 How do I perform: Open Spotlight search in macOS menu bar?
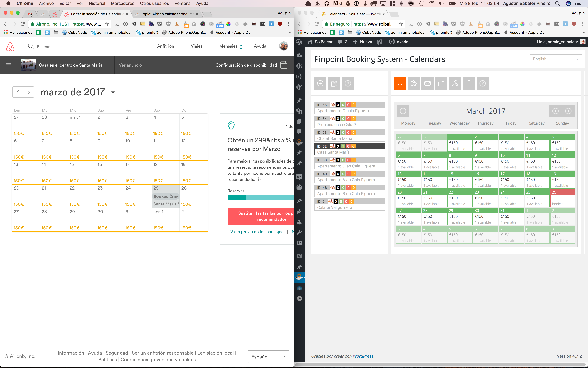click(x=557, y=3)
